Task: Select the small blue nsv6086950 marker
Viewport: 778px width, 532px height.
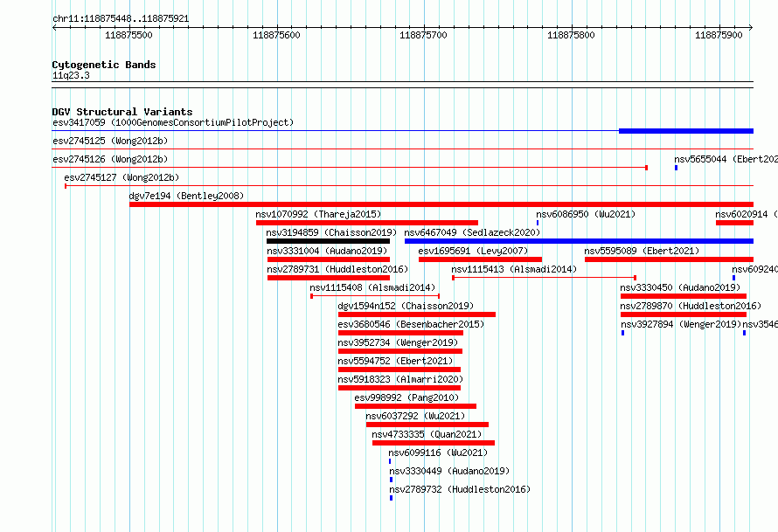Action: (x=538, y=223)
